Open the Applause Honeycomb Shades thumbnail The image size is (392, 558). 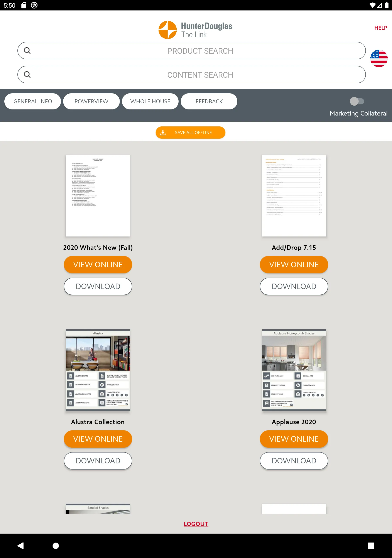tap(294, 370)
